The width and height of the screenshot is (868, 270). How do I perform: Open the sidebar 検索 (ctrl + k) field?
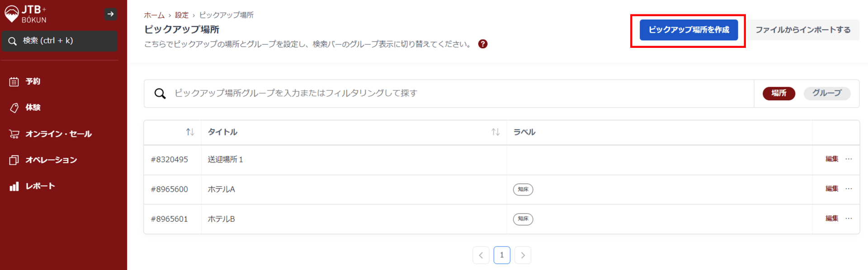coord(60,41)
